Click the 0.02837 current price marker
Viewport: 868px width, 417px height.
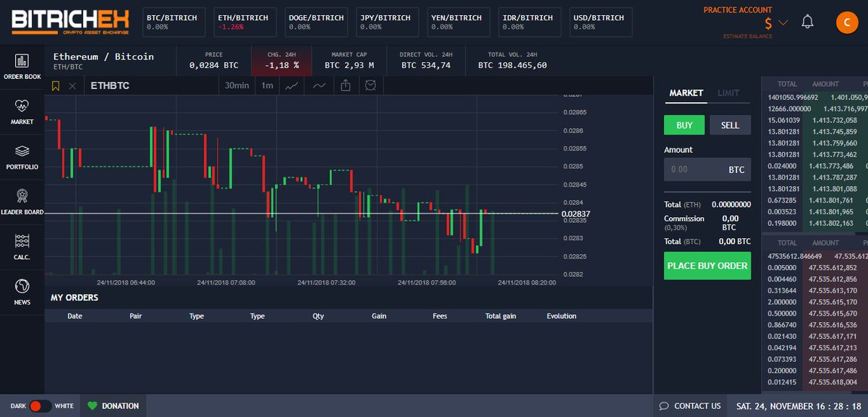[575, 214]
